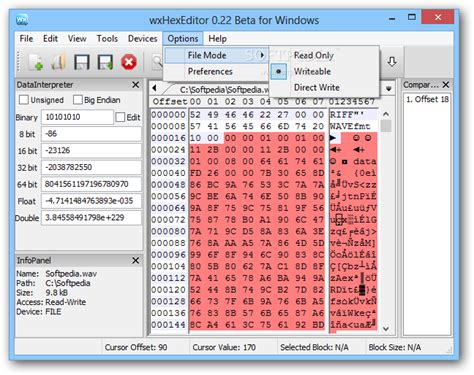The height and width of the screenshot is (375, 474).
Task: Click the 64 bit value field
Action: 91,184
